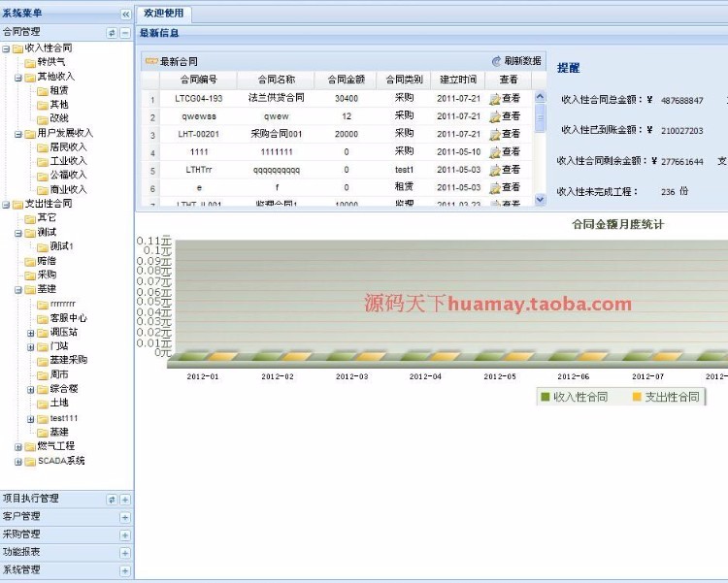Sort by 建立时间 column header

[x=458, y=80]
